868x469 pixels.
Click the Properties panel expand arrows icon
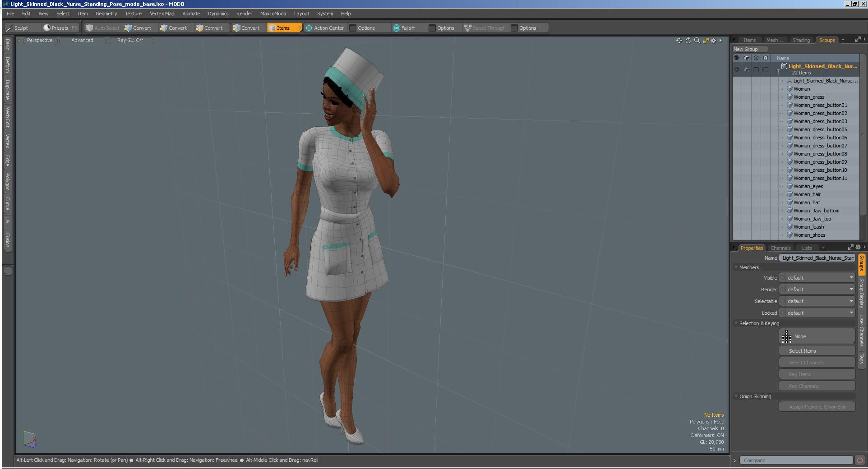point(850,247)
